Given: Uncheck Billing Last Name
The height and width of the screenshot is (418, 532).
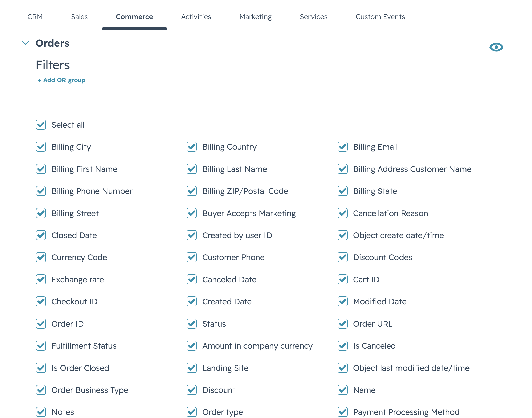Looking at the screenshot, I should coord(192,169).
